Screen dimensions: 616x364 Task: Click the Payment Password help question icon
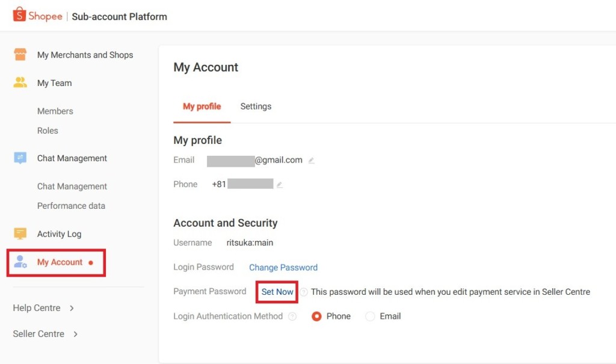coord(304,292)
